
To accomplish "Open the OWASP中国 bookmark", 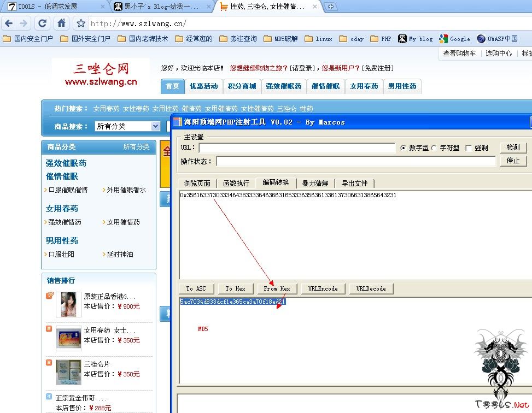I will pyautogui.click(x=497, y=39).
